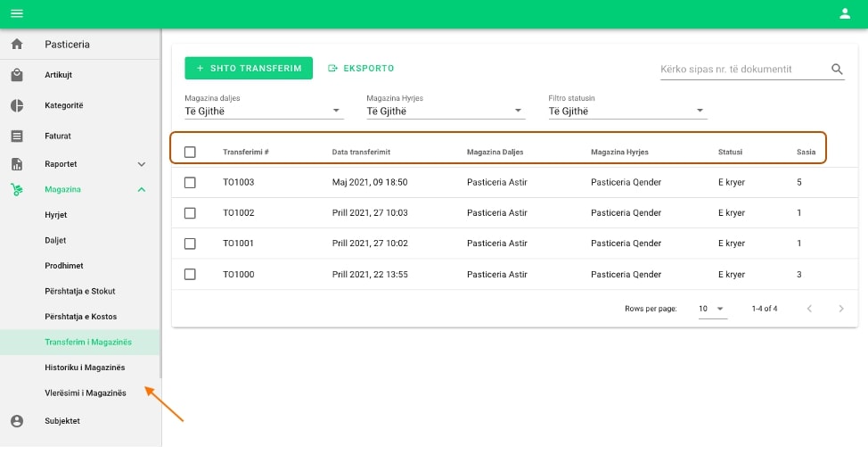
Task: Click the Faturat invoice icon
Action: pos(16,136)
